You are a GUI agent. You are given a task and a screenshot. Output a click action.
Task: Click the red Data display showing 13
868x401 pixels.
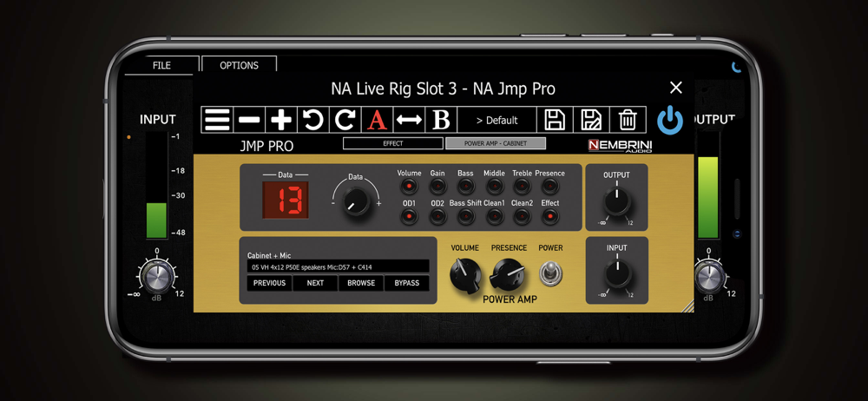[x=285, y=200]
